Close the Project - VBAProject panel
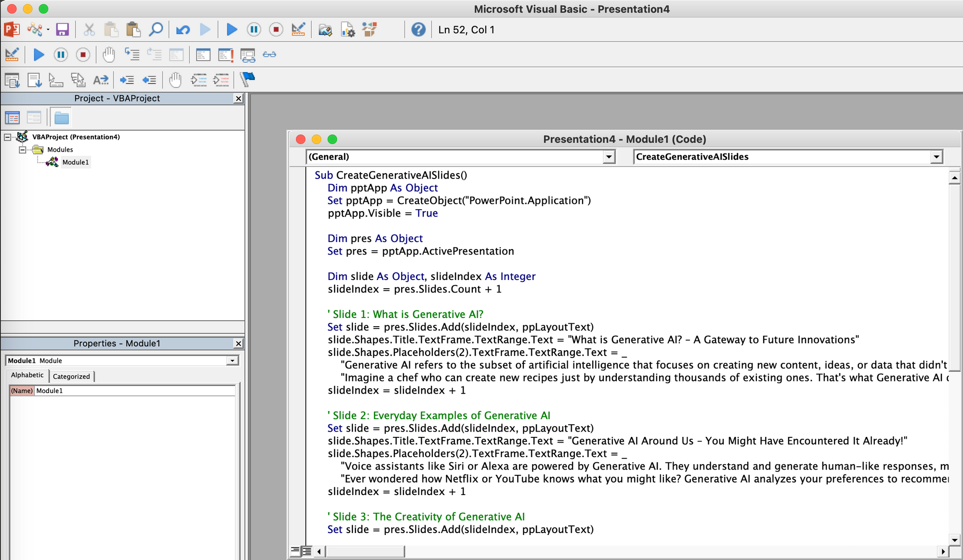Screen dimensions: 963x560 tap(238, 99)
